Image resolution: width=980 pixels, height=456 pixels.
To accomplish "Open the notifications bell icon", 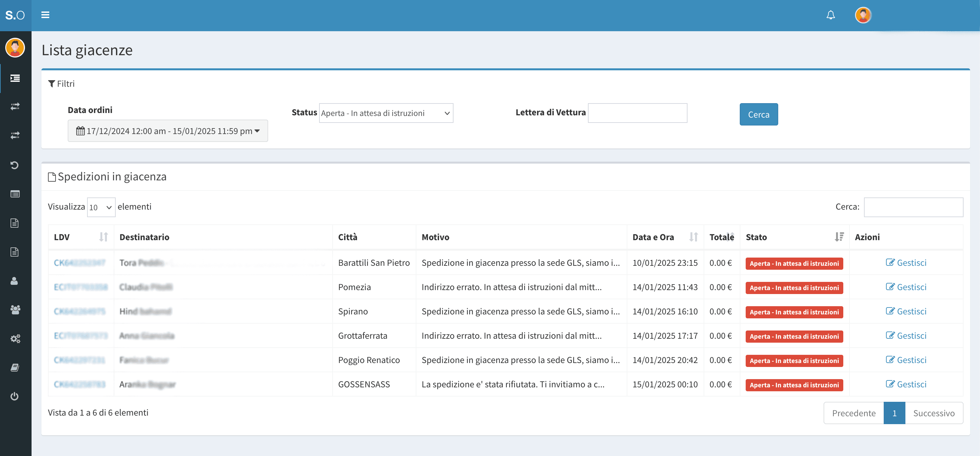I will [830, 15].
